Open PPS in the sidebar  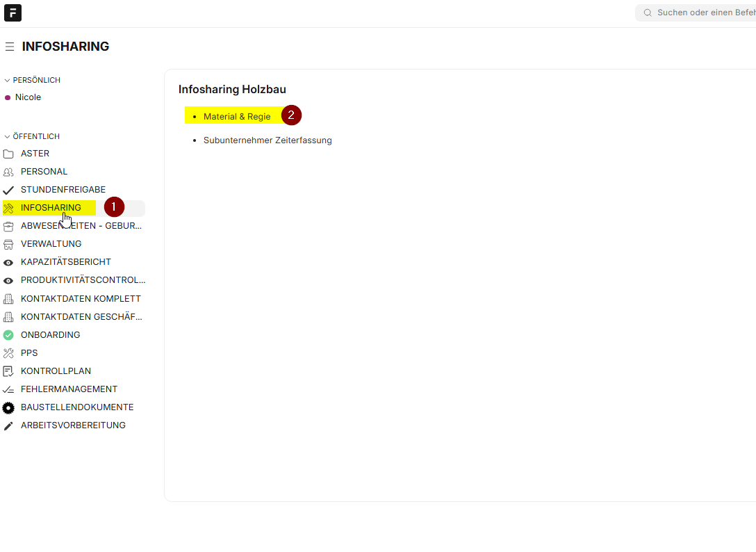[x=29, y=353]
